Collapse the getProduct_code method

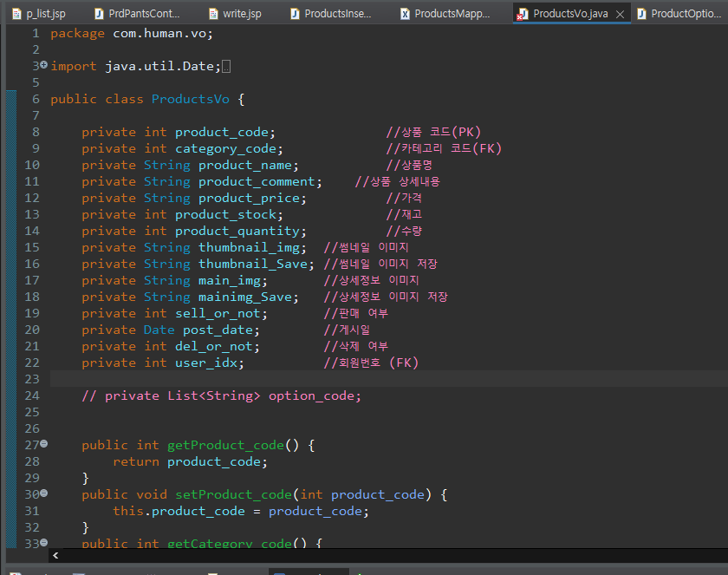pos(43,444)
